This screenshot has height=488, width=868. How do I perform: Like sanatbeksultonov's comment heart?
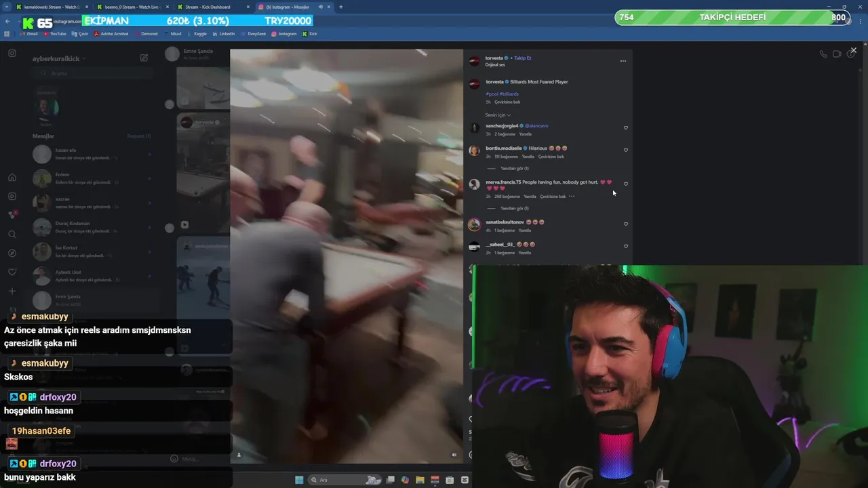point(626,224)
